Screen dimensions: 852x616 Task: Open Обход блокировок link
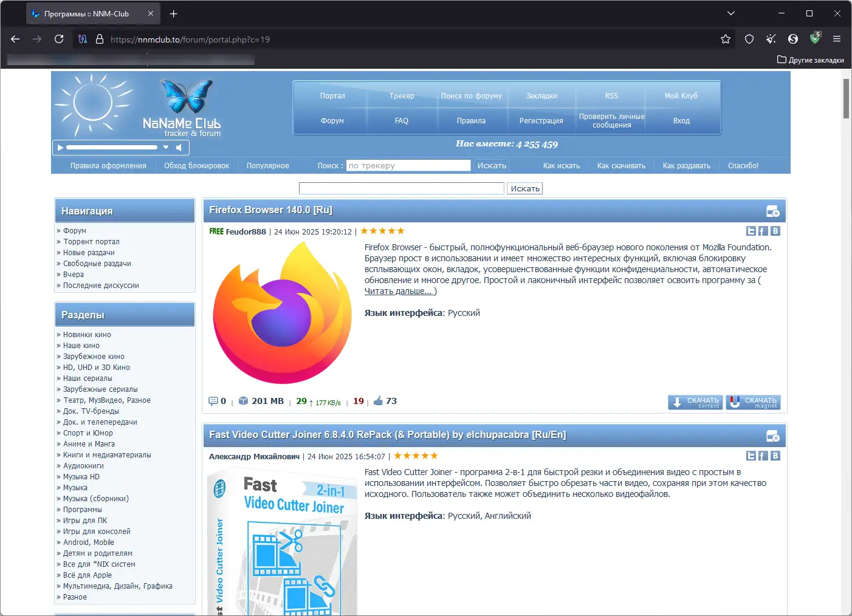(196, 166)
